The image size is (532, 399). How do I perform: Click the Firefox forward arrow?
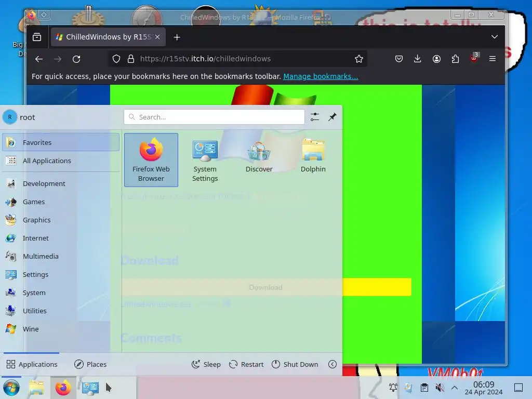point(58,59)
